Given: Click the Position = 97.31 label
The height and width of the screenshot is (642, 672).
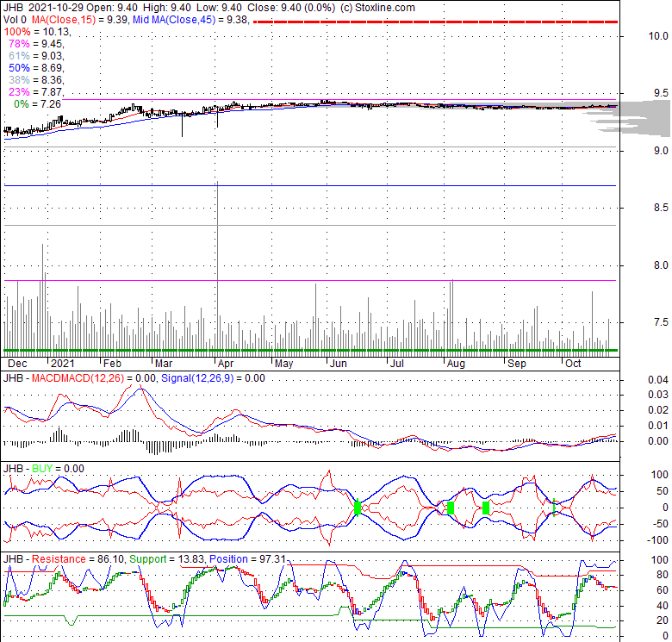Looking at the screenshot, I should (247, 559).
